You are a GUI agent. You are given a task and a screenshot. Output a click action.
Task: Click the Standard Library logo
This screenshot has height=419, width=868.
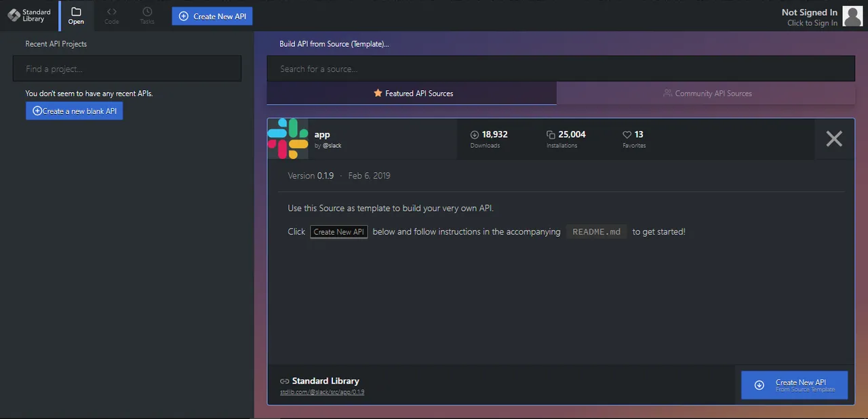click(x=29, y=15)
